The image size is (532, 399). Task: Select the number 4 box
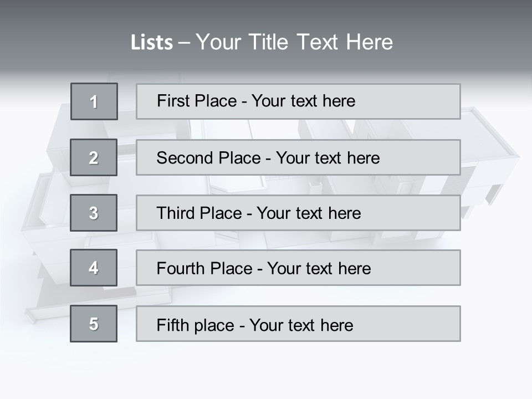(x=94, y=268)
